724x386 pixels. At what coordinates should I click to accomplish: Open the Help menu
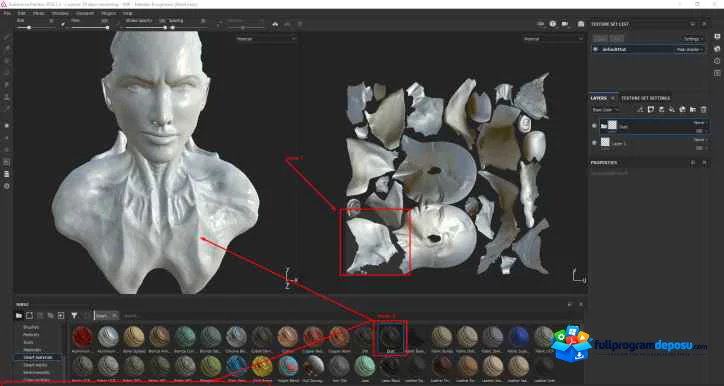[x=127, y=13]
